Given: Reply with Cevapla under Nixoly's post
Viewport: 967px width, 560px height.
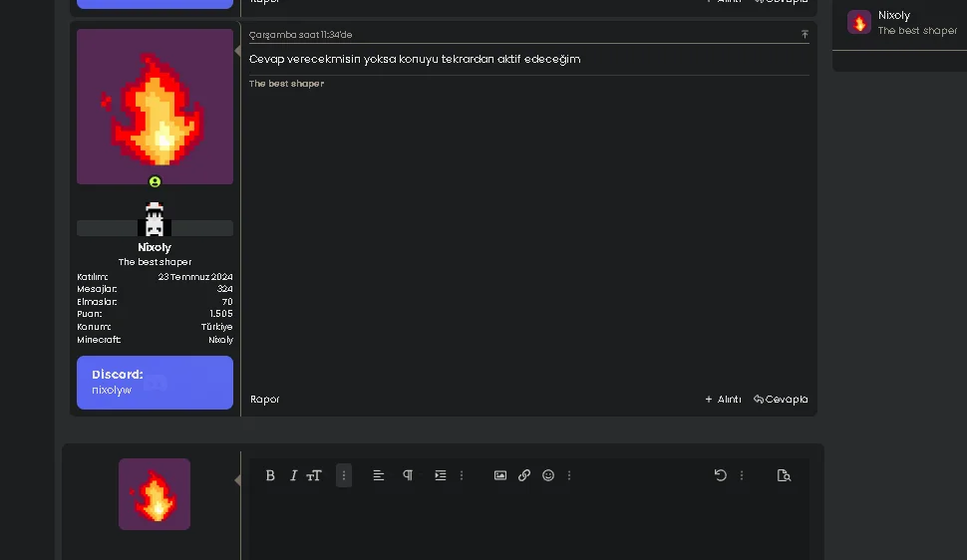Looking at the screenshot, I should click(x=781, y=399).
